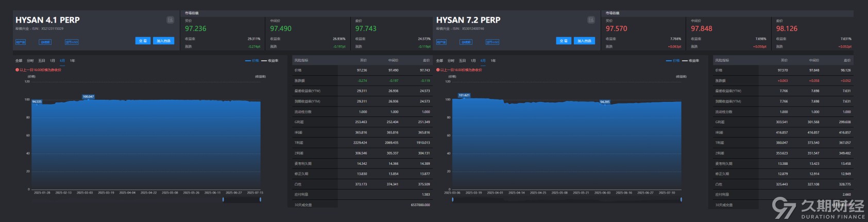The image size is (868, 222).
Task: Select 分时 range tab in HYSAN 7.2 chart
Action: point(451,61)
